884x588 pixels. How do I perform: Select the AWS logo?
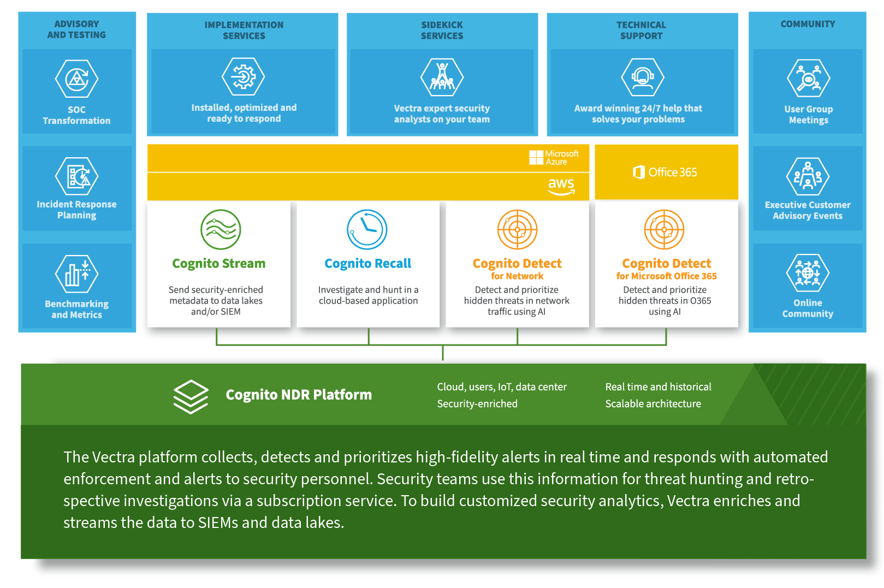[x=561, y=186]
